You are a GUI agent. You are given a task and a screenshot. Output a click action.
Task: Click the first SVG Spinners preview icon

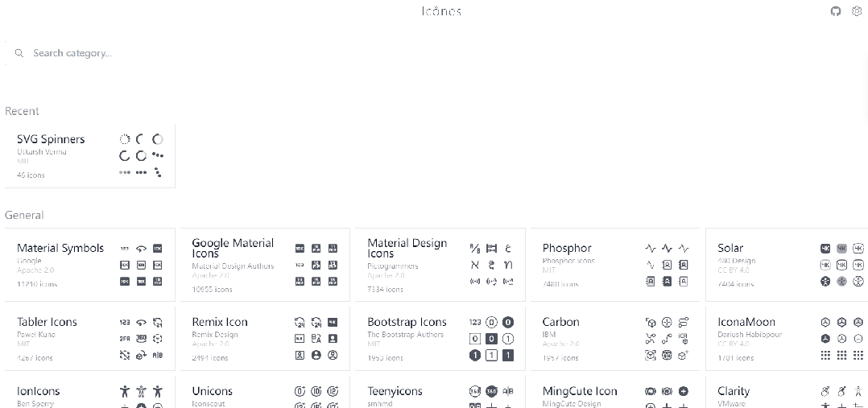click(x=125, y=139)
